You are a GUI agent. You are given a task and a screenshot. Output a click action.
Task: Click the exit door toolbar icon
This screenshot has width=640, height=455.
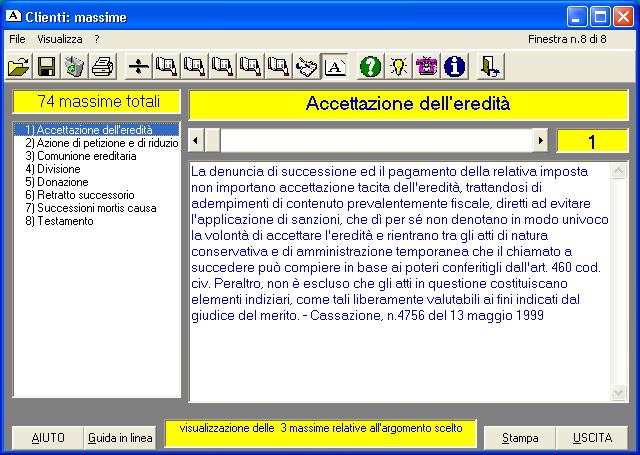click(x=491, y=67)
